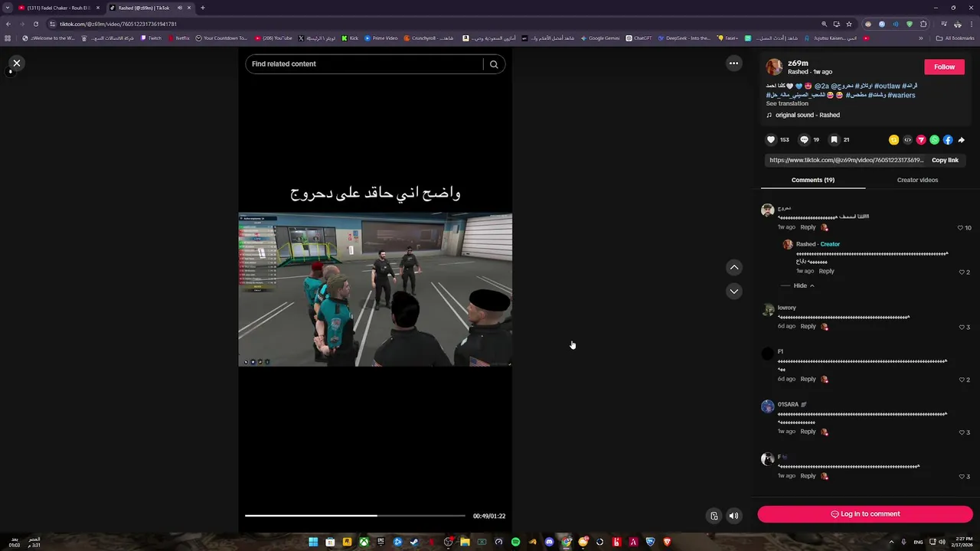This screenshot has width=980, height=551.
Task: Open Discord from the taskbar
Action: 549,542
